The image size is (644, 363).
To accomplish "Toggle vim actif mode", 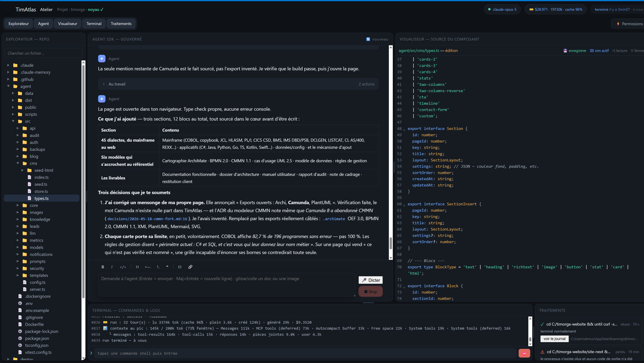I will 599,51.
